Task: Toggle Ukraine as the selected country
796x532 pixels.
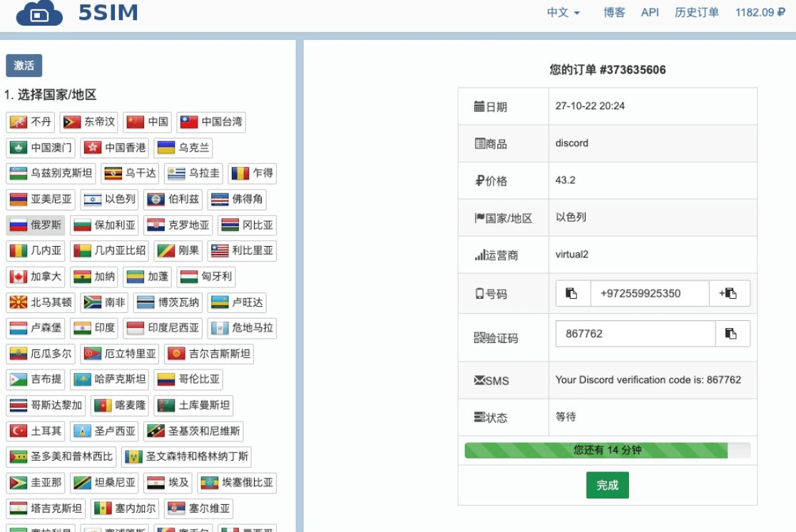Action: click(184, 148)
